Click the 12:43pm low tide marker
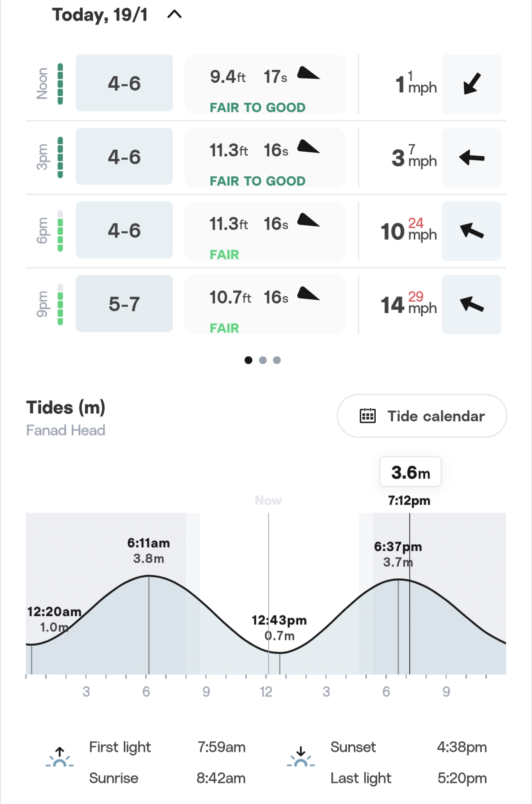Image resolution: width=532 pixels, height=804 pixels. pyautogui.click(x=280, y=652)
